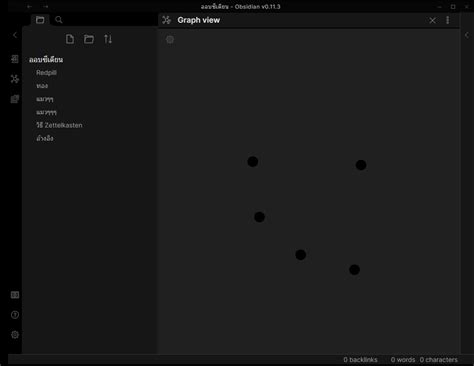Close the Graph view pane
Viewport: 474px width, 366px height.
pos(432,20)
